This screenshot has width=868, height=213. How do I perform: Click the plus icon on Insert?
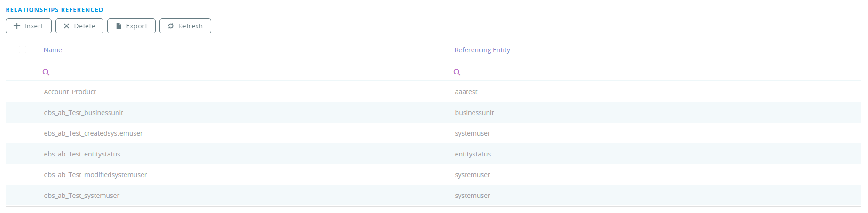[x=17, y=26]
